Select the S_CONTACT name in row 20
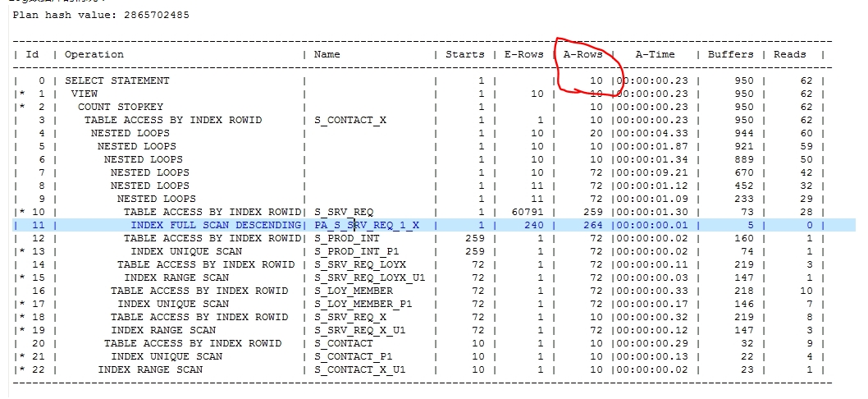Screen dimensions: 868x399 (344, 343)
